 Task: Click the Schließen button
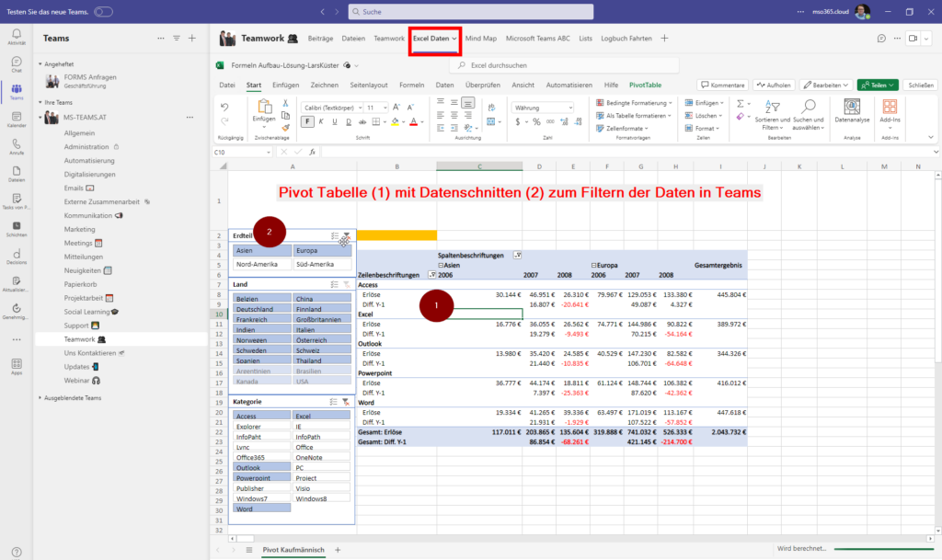coord(920,86)
